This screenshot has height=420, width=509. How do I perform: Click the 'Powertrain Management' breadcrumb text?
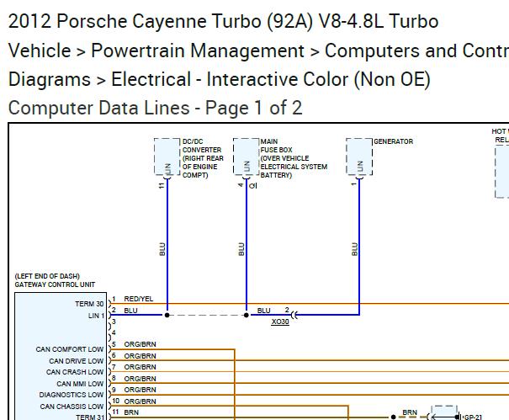198,51
